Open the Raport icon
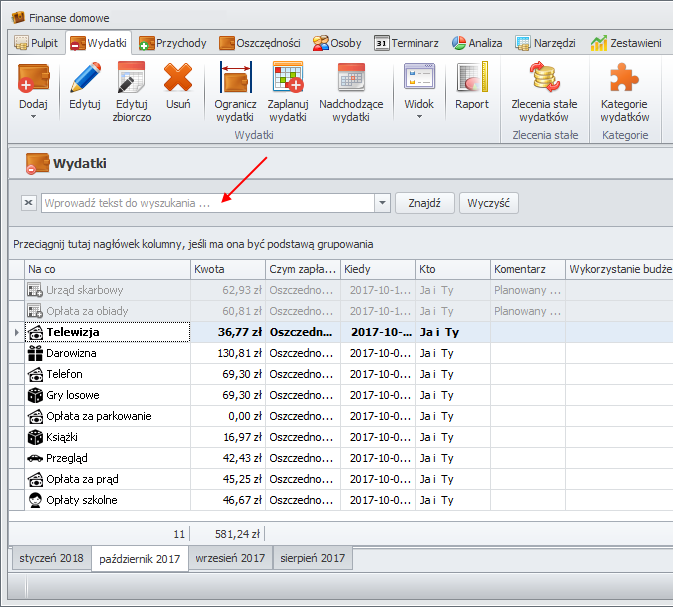This screenshot has height=607, width=673. (472, 79)
